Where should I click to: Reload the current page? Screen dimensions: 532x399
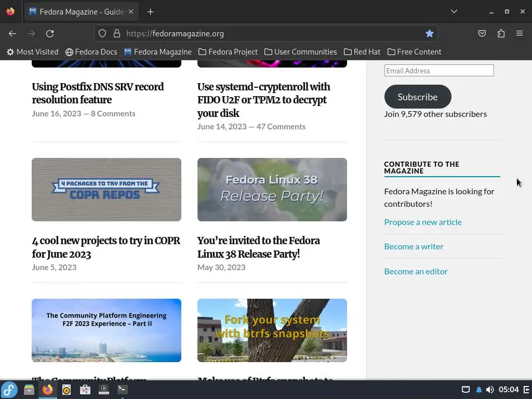point(50,34)
